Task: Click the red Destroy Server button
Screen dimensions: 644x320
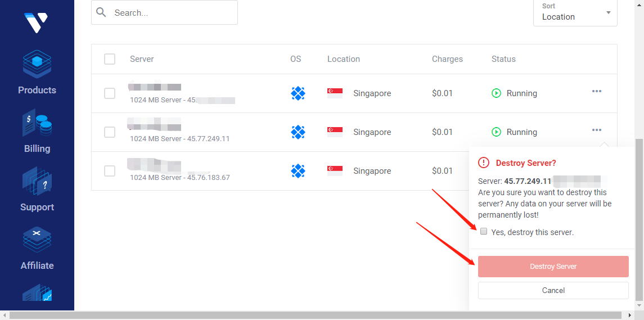Action: (553, 267)
